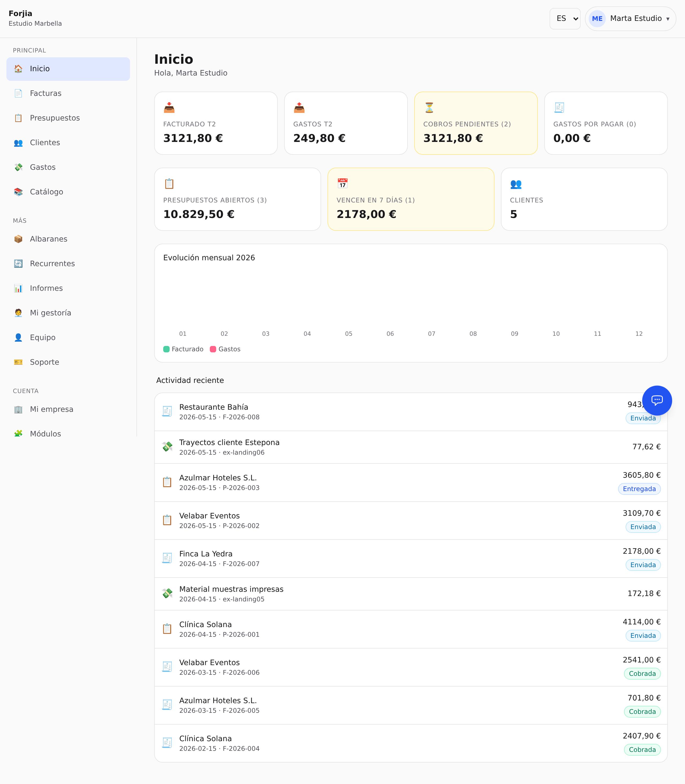Click the Presupuestos clipboard icon in sidebar

click(18, 118)
